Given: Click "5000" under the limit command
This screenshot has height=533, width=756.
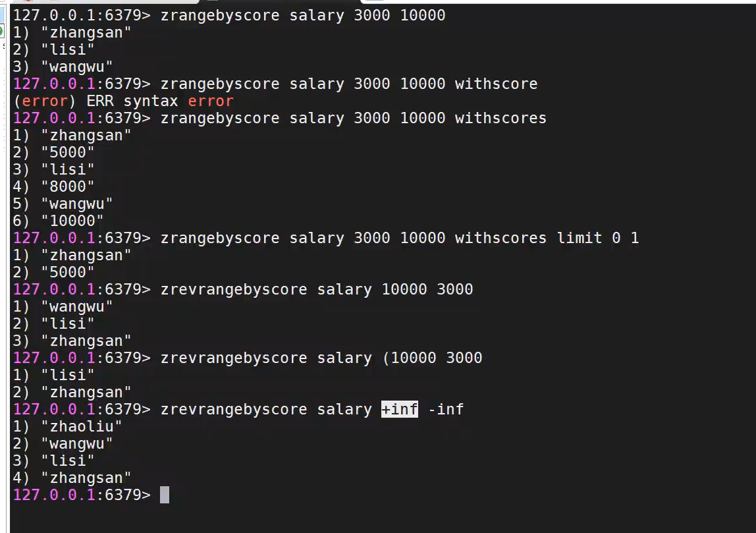Looking at the screenshot, I should coord(68,272).
